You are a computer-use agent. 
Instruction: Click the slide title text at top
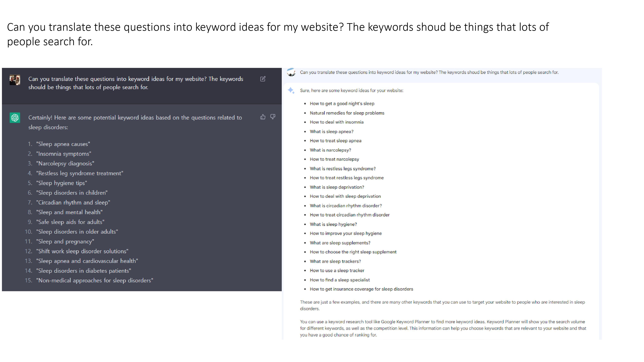click(x=278, y=34)
